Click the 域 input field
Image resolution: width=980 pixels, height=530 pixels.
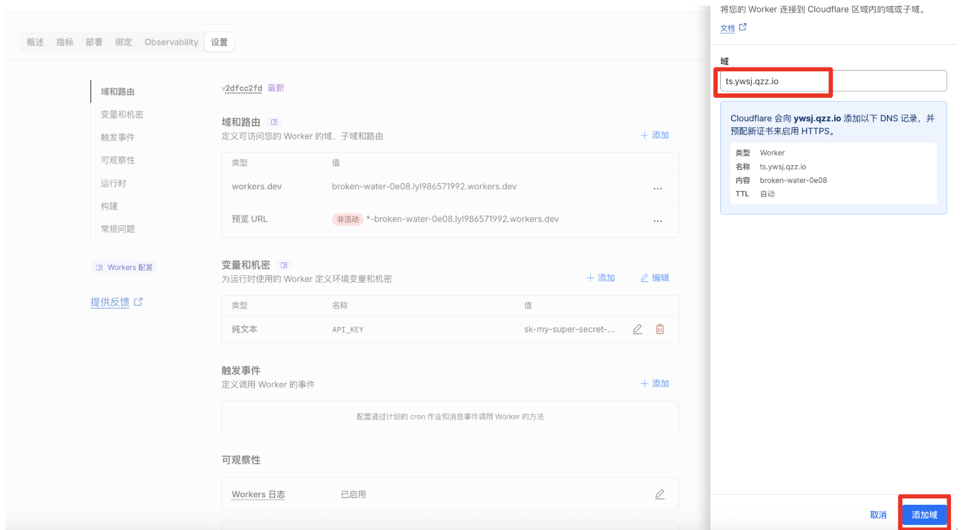832,81
